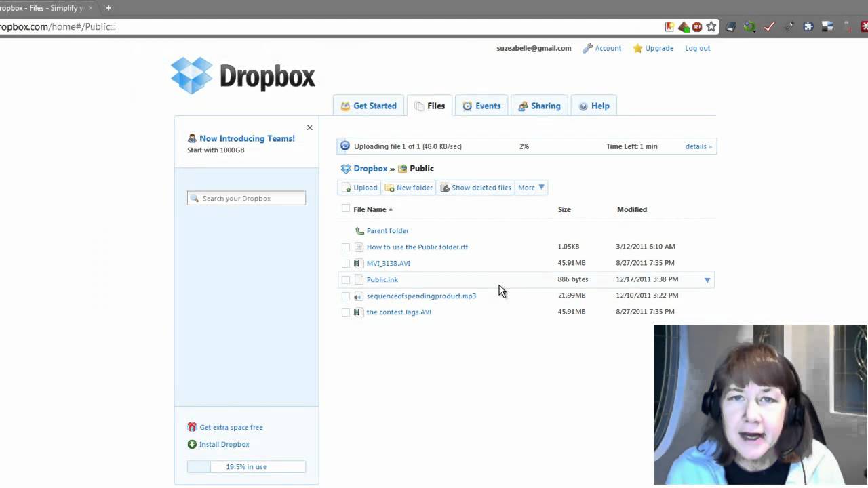Open the Help tab
Viewport: 868px width, 488px height.
tap(594, 106)
